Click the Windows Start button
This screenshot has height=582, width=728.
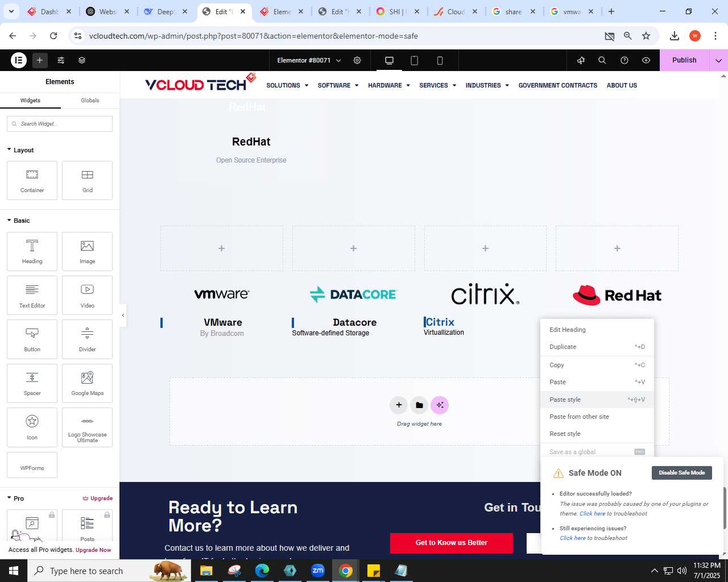pyautogui.click(x=14, y=571)
